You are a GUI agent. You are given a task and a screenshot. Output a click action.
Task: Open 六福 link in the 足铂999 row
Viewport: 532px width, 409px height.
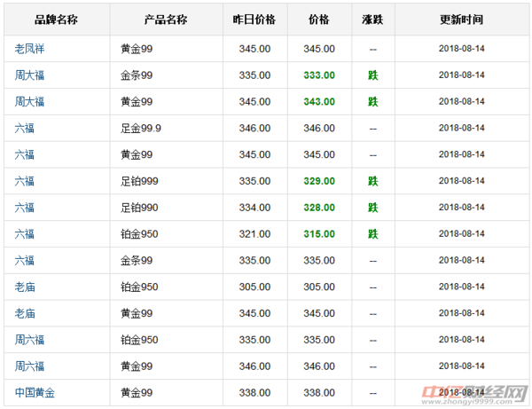pyautogui.click(x=24, y=181)
